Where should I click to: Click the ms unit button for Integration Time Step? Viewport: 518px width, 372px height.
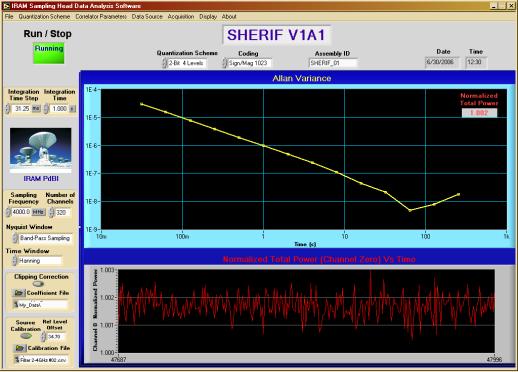(36, 109)
